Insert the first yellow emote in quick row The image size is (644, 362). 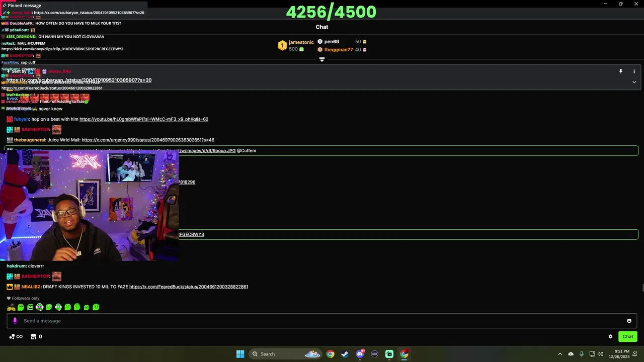click(11, 307)
